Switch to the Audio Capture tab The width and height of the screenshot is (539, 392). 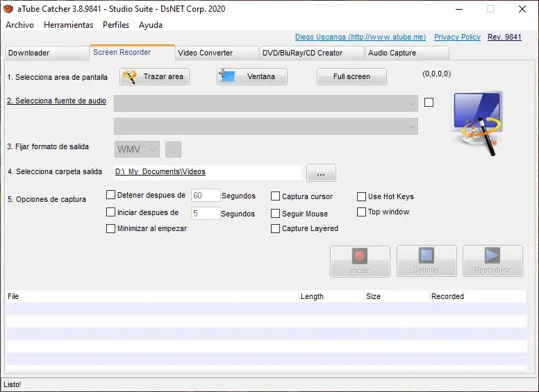[x=407, y=53]
